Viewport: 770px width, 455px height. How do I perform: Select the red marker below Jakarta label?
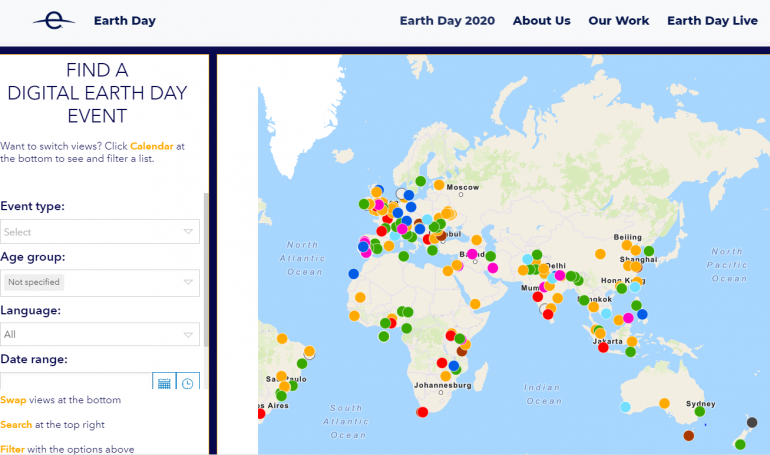[x=603, y=348]
